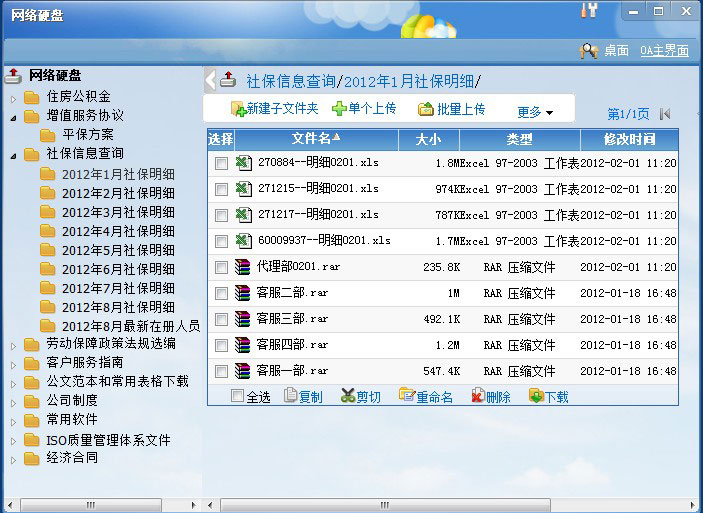
Task: Check the box for 271217--明细0201.xls
Action: click(221, 215)
